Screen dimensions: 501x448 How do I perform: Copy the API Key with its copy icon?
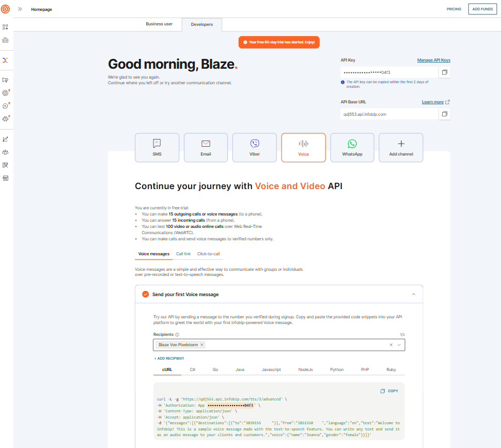[445, 72]
